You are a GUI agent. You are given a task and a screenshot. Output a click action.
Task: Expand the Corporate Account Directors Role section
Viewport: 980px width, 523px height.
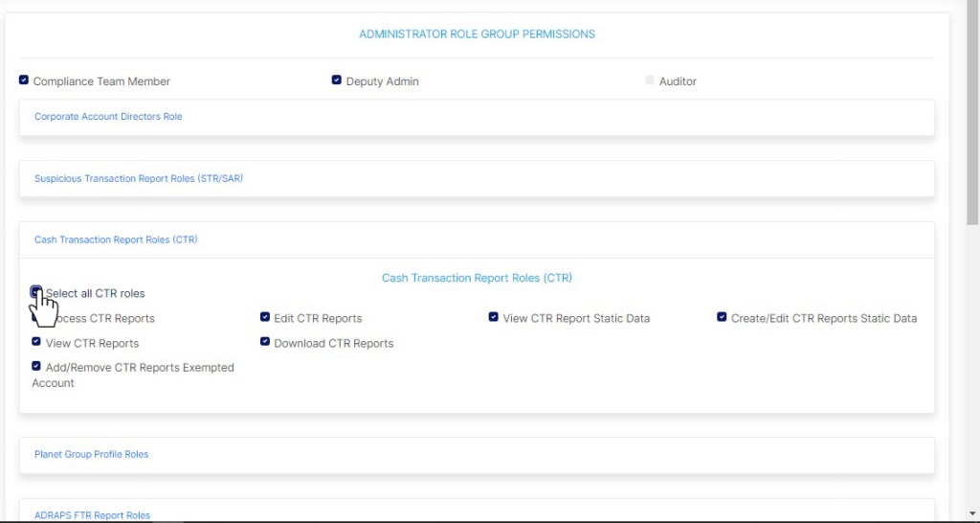[x=108, y=117]
